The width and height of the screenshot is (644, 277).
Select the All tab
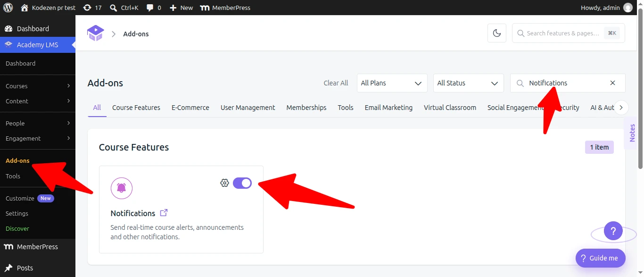97,108
